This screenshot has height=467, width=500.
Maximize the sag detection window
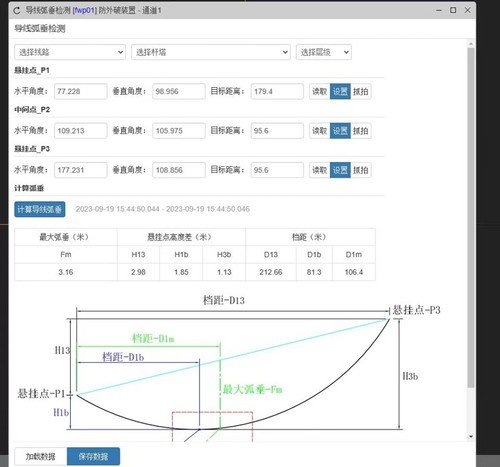tap(453, 10)
